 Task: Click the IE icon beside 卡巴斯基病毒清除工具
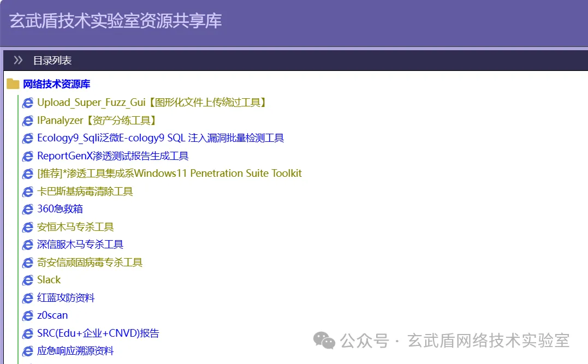point(28,192)
